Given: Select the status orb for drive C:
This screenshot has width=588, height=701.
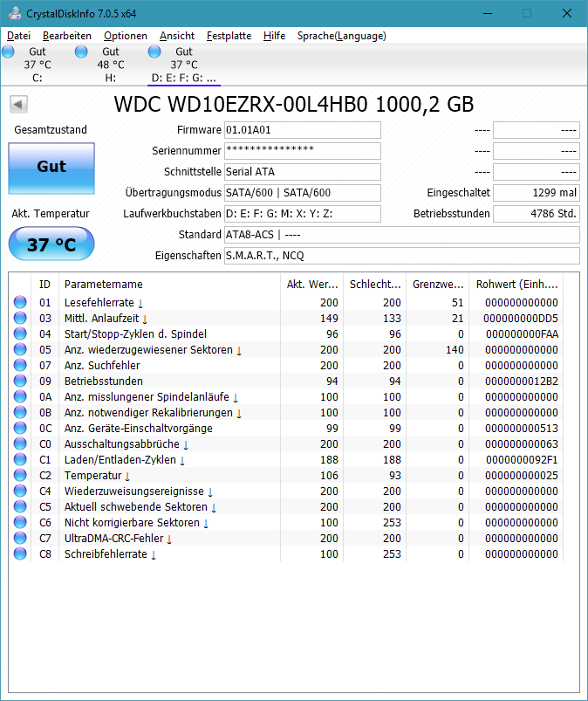Looking at the screenshot, I should click(8, 52).
